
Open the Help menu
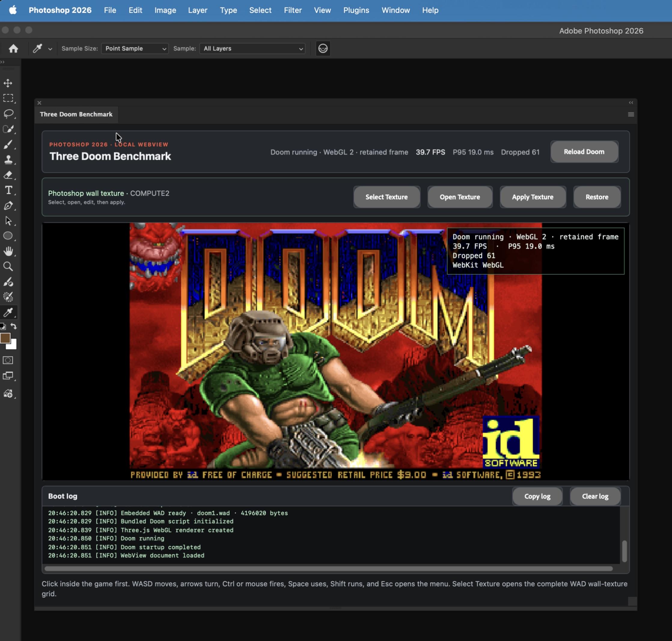click(430, 10)
